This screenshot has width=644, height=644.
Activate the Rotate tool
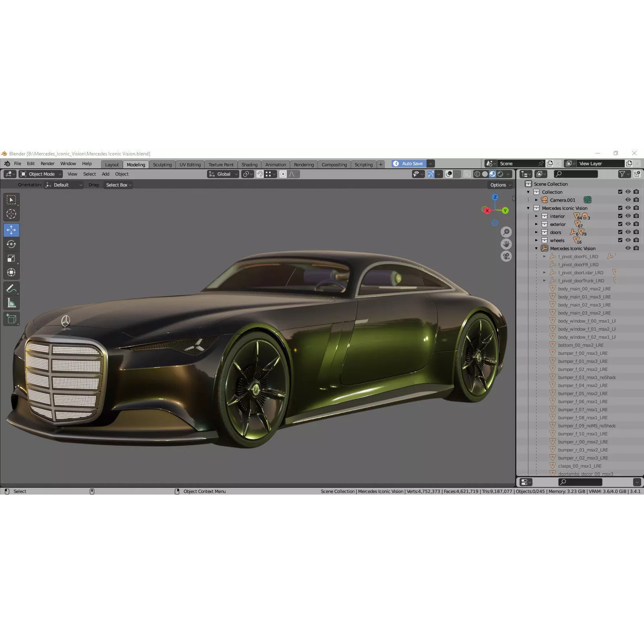point(11,244)
